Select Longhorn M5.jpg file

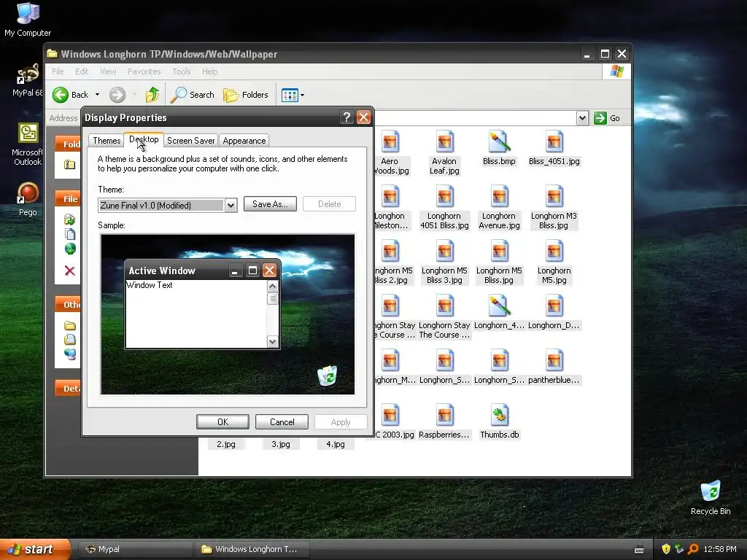pyautogui.click(x=554, y=262)
